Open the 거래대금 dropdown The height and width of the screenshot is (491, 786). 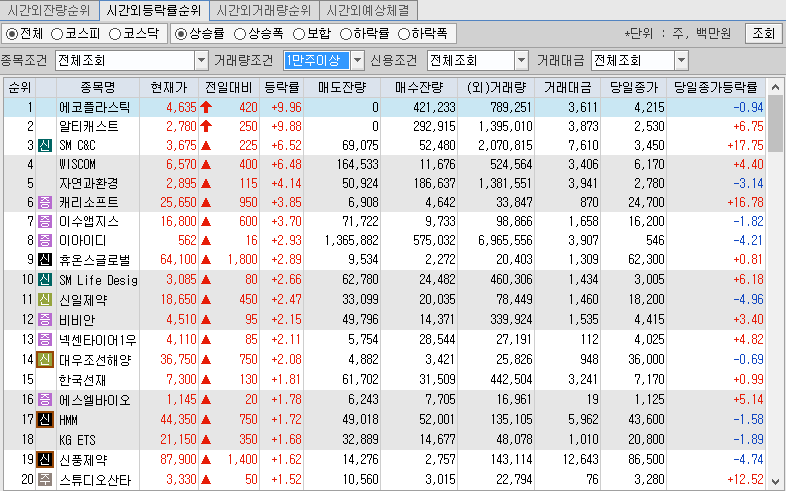tap(681, 61)
